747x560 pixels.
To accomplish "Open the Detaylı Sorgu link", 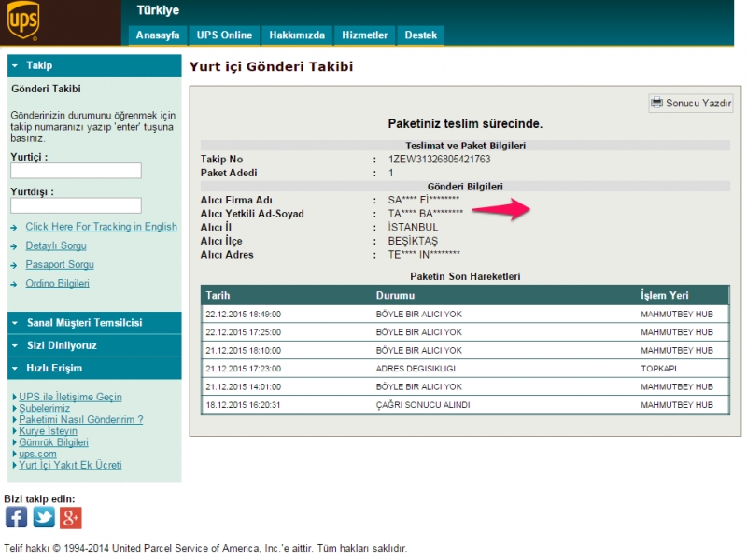I will coord(56,245).
